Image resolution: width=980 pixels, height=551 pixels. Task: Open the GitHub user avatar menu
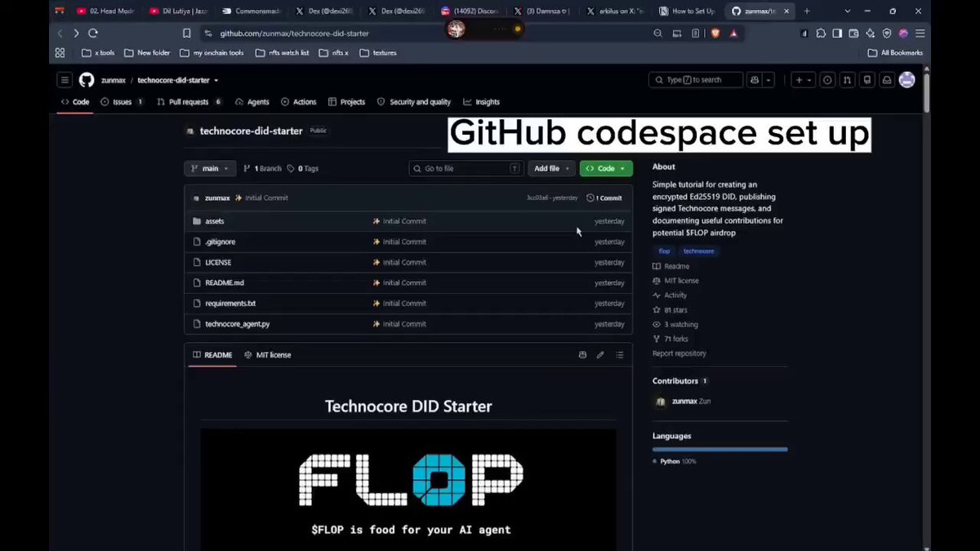pos(906,80)
